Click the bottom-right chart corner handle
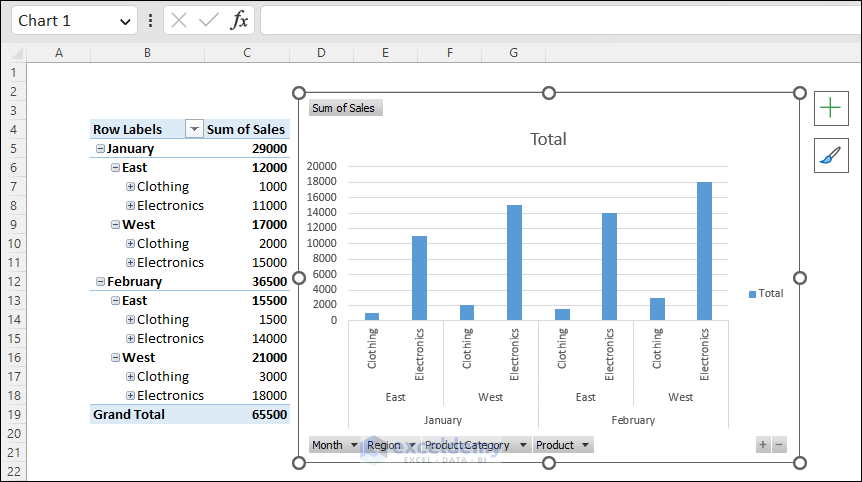Viewport: 862px width, 482px height. (800, 463)
